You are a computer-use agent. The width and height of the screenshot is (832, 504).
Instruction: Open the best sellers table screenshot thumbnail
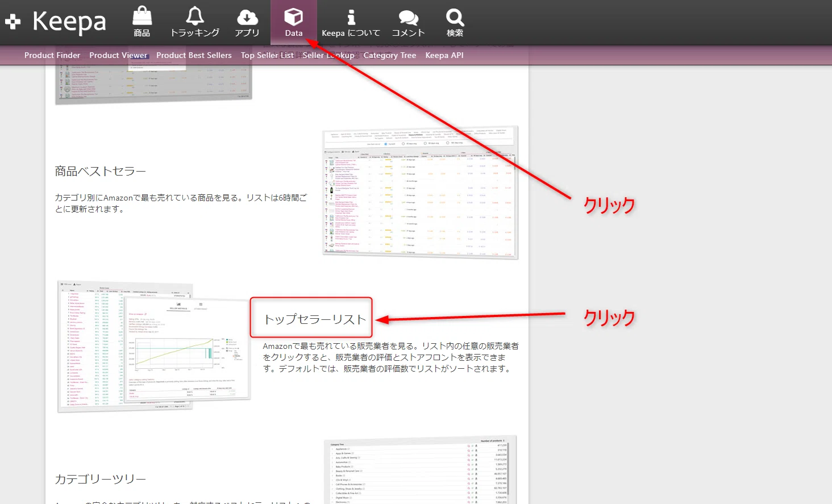tap(421, 193)
